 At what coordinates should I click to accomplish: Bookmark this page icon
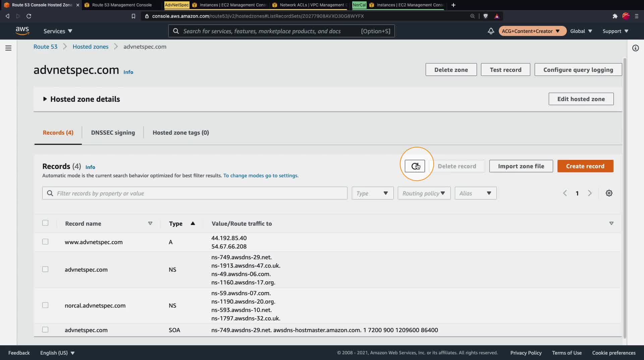coord(133,16)
